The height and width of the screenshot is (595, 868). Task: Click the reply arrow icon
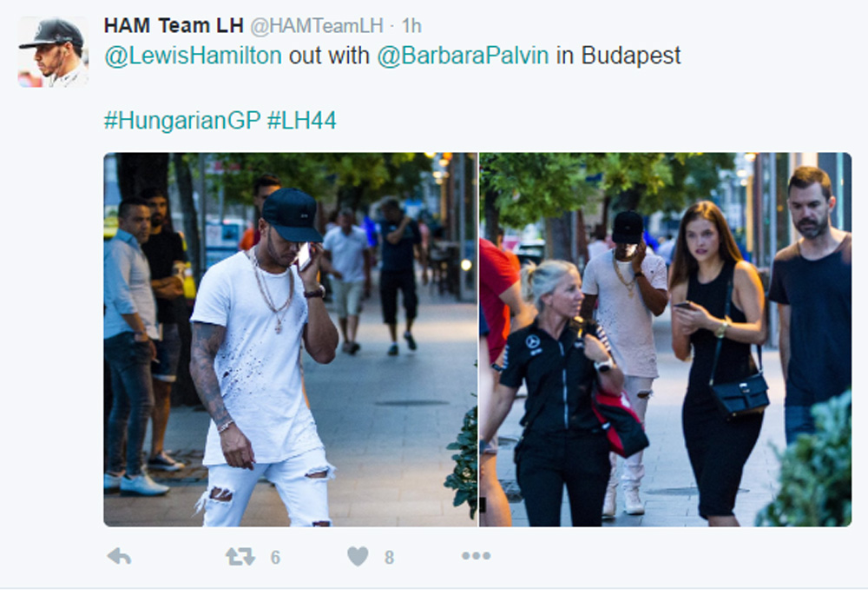[x=119, y=556]
